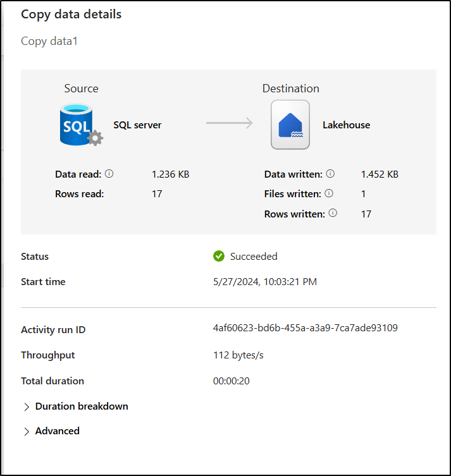Click the Destination heading
The height and width of the screenshot is (476, 451).
[x=290, y=88]
